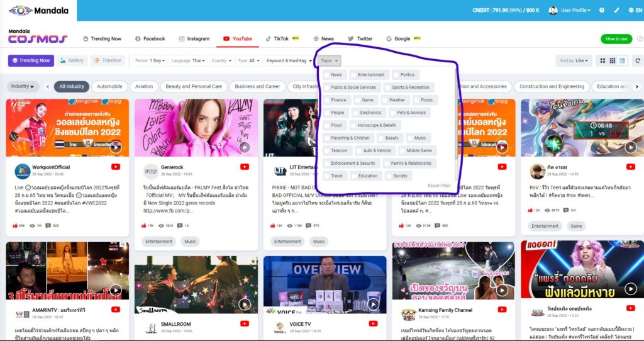The image size is (644, 341).
Task: Open the Period: 1 Day dropdown
Action: [150, 61]
